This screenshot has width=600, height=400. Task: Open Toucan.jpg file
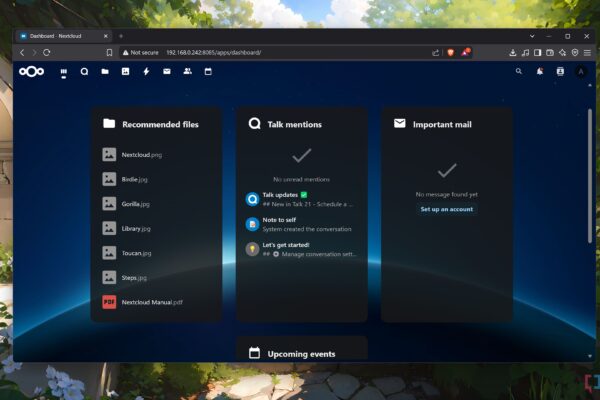pos(156,253)
